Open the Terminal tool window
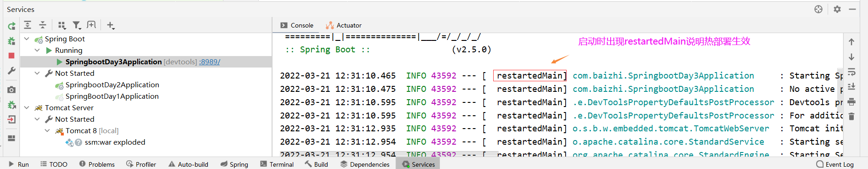868x169 pixels. pos(277,164)
